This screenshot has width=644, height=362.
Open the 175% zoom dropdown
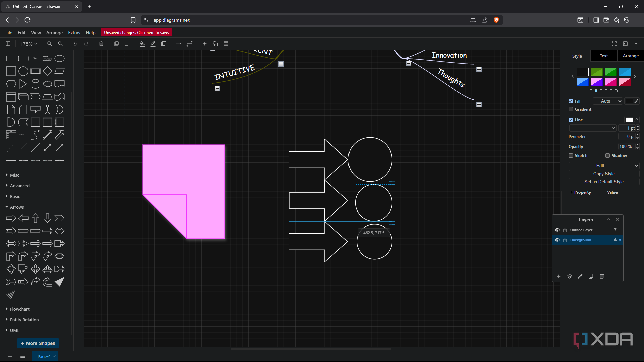click(x=29, y=44)
